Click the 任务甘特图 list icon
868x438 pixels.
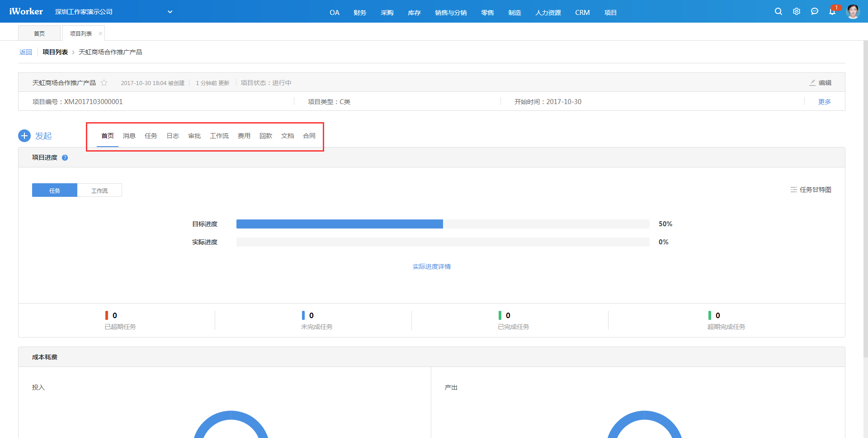(794, 190)
